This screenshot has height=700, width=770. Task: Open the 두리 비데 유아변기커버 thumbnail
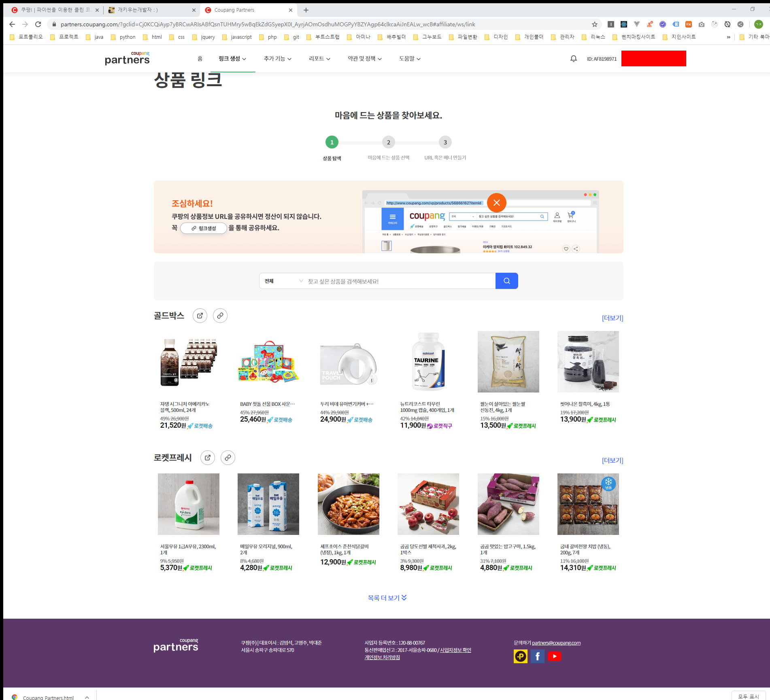click(348, 362)
